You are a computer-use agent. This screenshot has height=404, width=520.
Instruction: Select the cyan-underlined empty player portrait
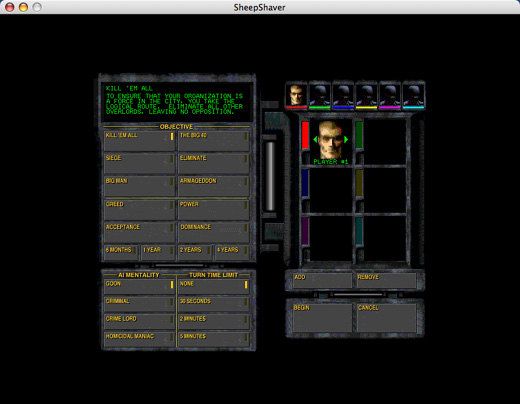pos(413,95)
